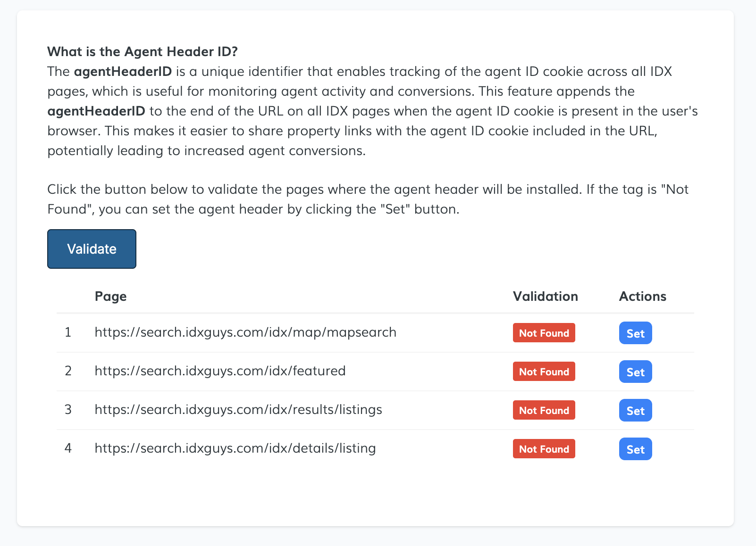Viewport: 756px width, 546px height.
Task: Click the idx/featured URL
Action: 220,371
